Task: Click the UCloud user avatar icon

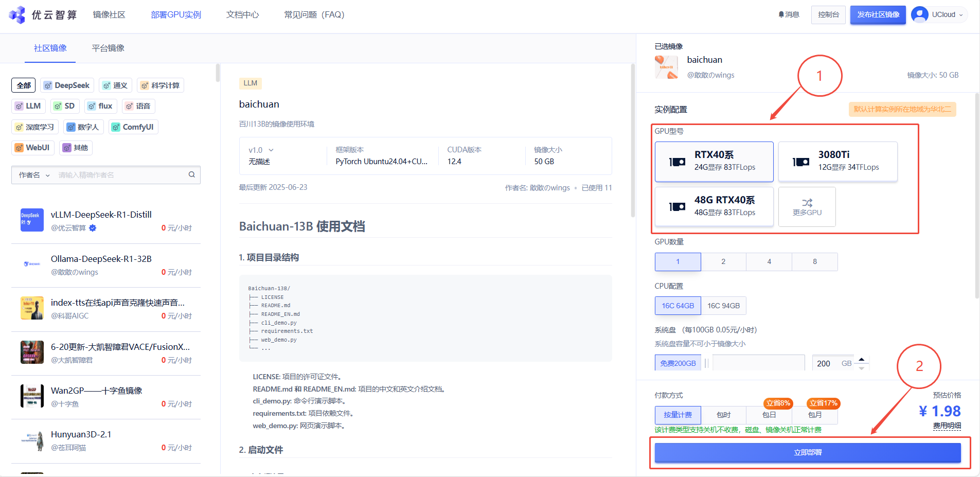Action: 920,14
